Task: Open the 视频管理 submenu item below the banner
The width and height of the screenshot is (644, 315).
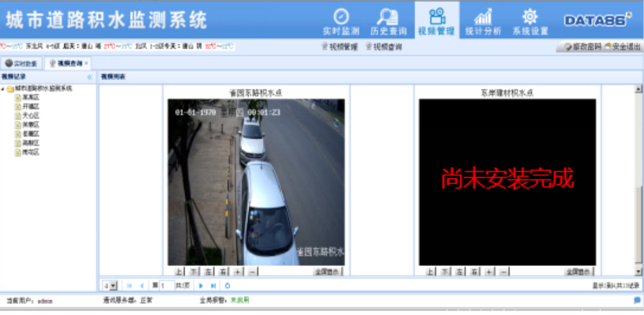Action: click(339, 47)
